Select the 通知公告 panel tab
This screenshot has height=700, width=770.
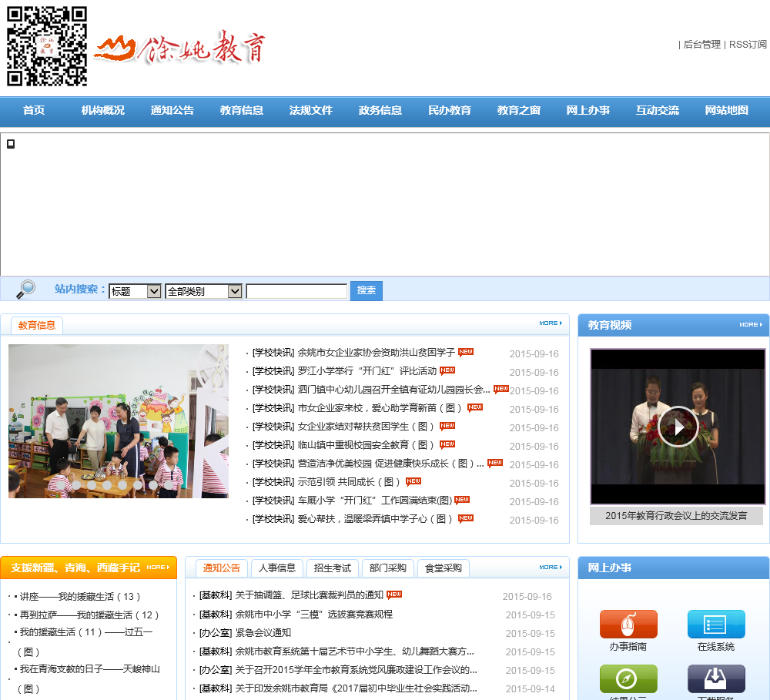(222, 568)
